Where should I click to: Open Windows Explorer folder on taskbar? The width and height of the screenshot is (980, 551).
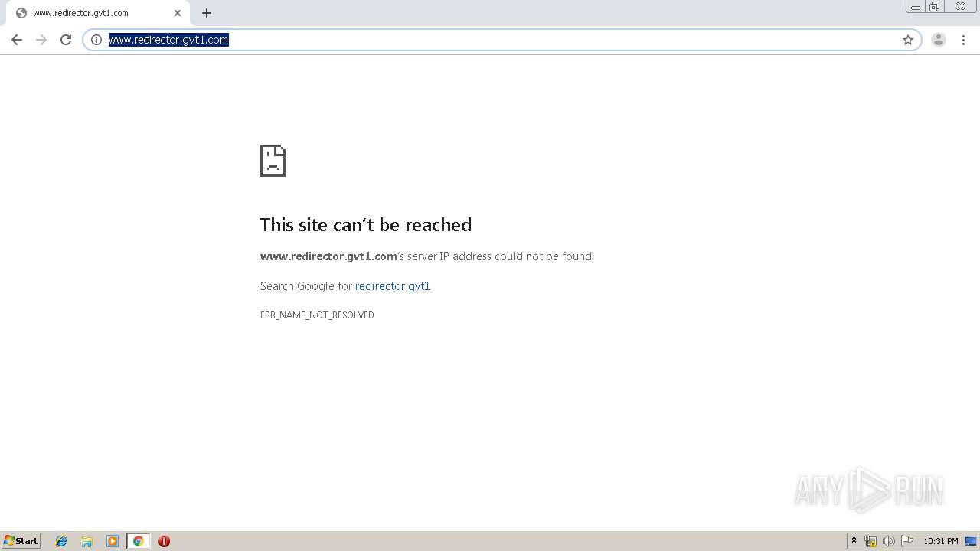click(87, 541)
